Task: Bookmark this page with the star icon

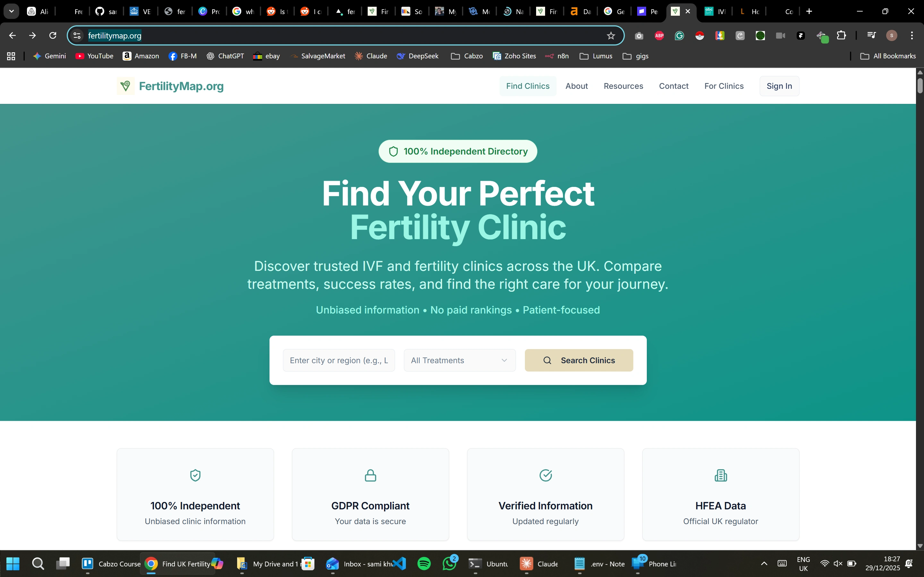Action: pos(611,36)
